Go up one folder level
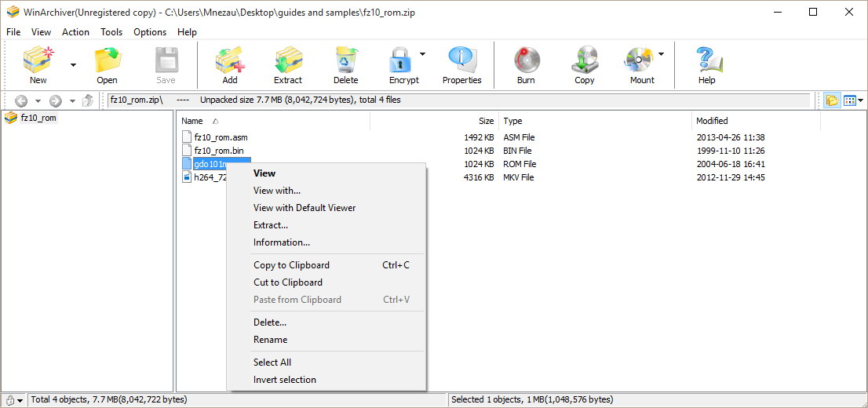The image size is (868, 408). [x=87, y=100]
